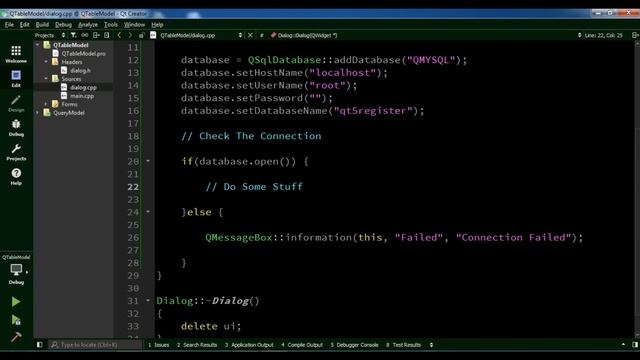640x360 pixels.
Task: Go back in navigation history
Action: (119, 36)
